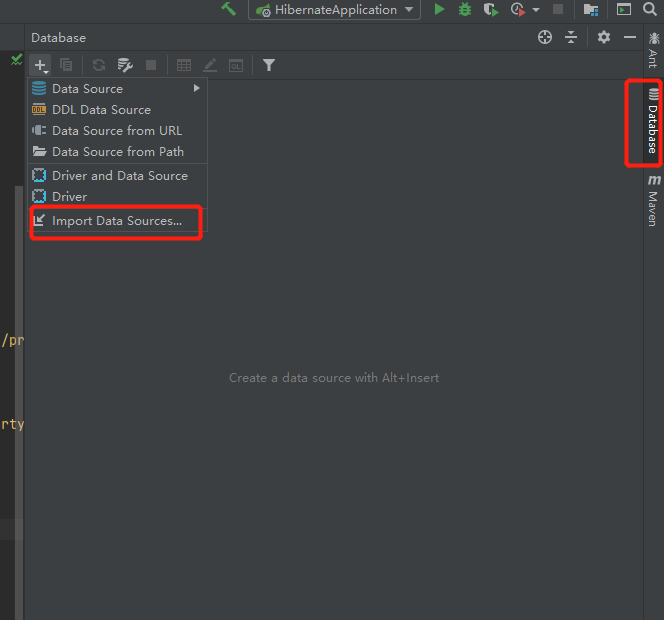
Task: Select Driver and Data Source option
Action: click(x=119, y=176)
